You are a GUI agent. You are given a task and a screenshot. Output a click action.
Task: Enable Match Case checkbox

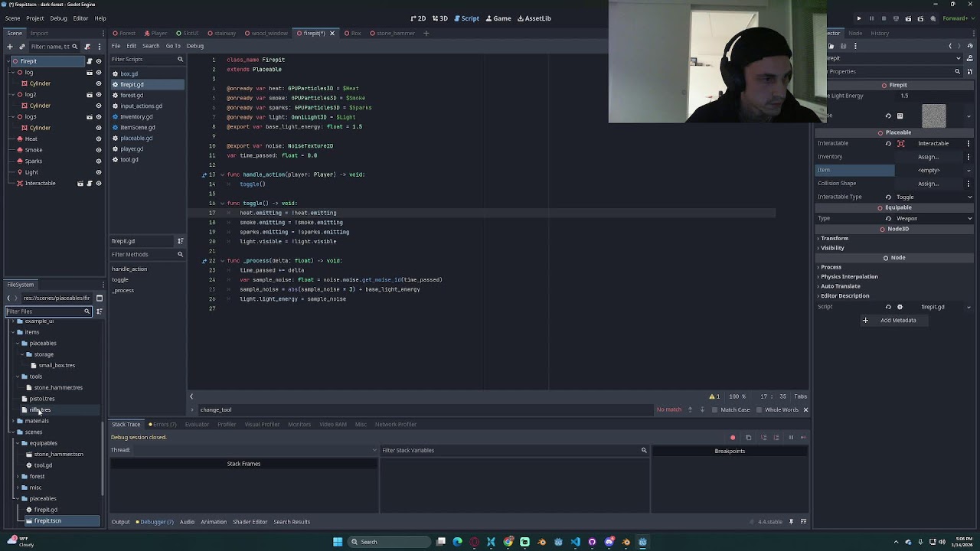click(730, 409)
